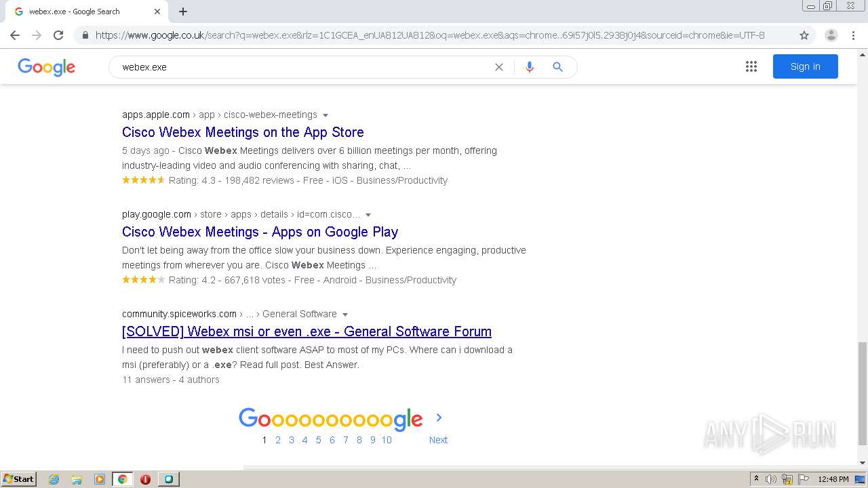Go to results page 10
Image resolution: width=868 pixels, height=488 pixels.
pos(387,440)
